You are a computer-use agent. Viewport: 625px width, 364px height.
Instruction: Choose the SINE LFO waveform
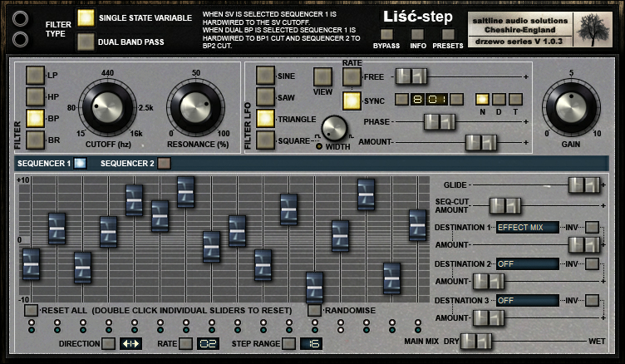[265, 76]
